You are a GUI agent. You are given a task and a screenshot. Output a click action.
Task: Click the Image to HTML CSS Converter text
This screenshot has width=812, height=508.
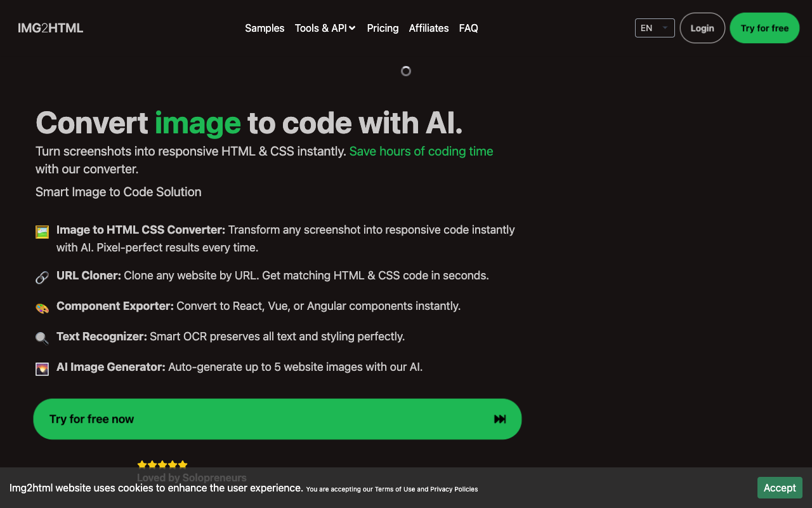coord(141,230)
